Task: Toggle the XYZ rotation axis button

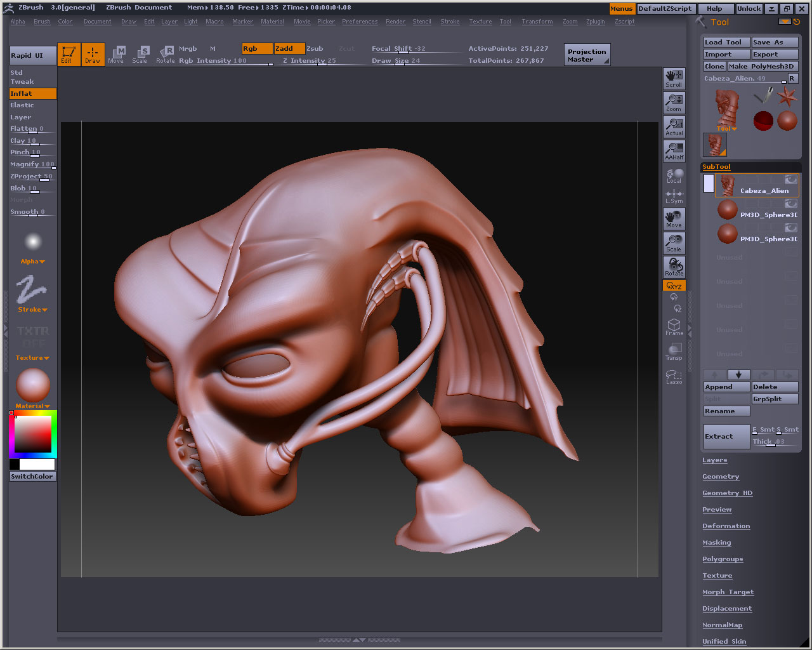Action: 674,286
